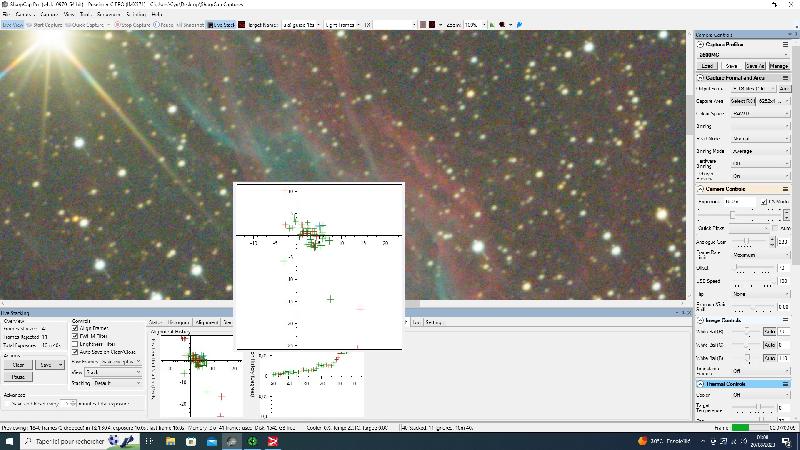Adjust the Analogue Gain slider
The image size is (800, 450).
pyautogui.click(x=747, y=241)
